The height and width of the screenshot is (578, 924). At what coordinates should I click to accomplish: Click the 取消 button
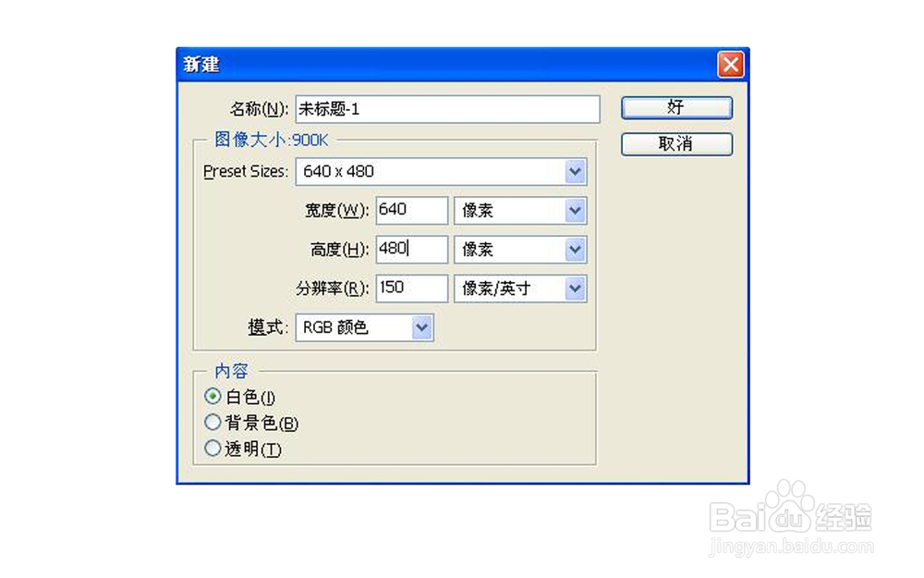676,144
